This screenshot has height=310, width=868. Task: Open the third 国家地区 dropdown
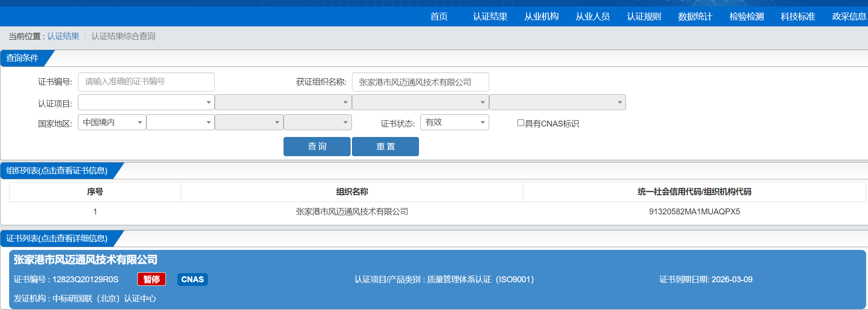pos(249,122)
